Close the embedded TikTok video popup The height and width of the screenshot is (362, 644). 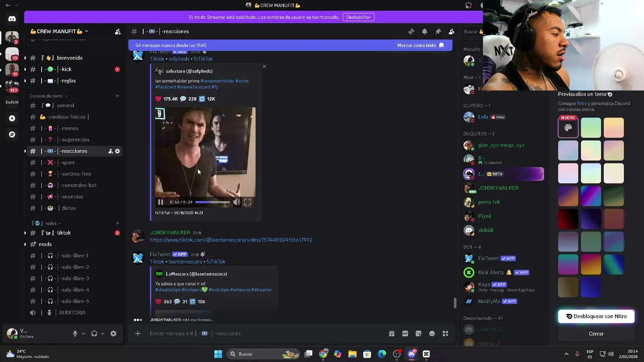(264, 66)
